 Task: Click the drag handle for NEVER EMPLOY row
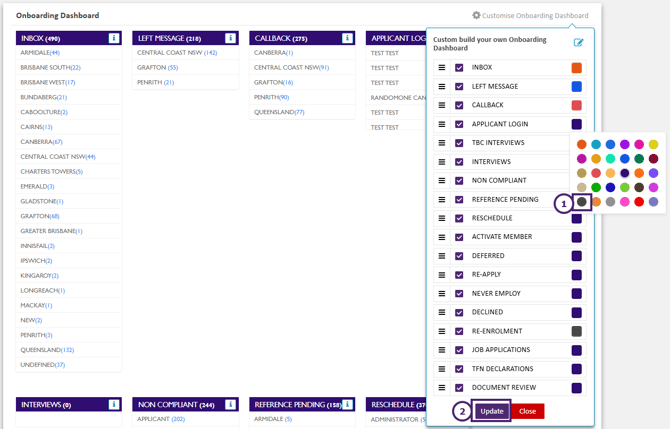coord(442,293)
